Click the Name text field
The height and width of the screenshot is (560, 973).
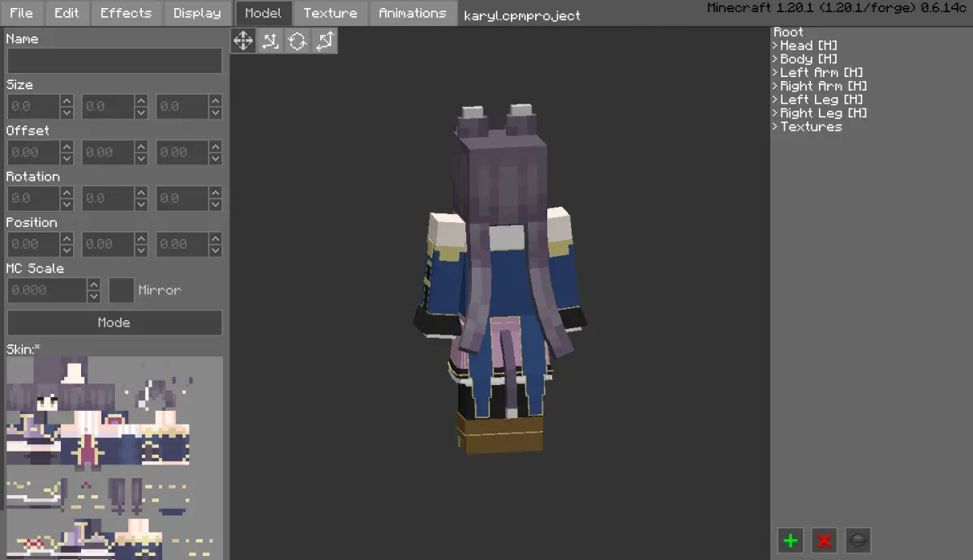pos(114,61)
